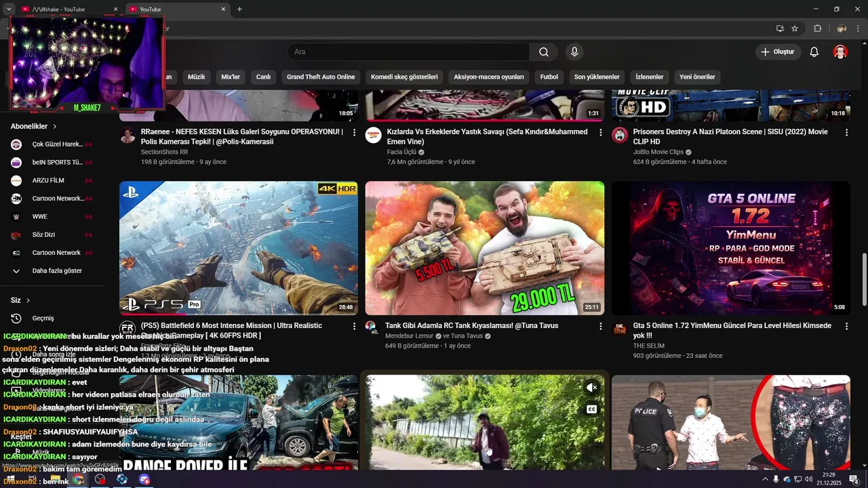Bookmark this page with the star icon
The width and height of the screenshot is (868, 488).
coord(795,28)
